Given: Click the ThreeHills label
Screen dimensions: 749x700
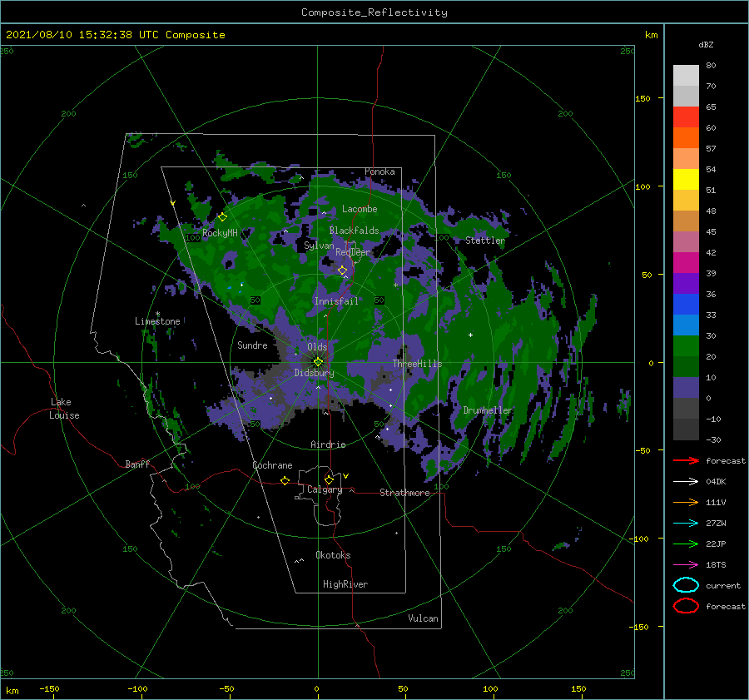Looking at the screenshot, I should tap(418, 364).
